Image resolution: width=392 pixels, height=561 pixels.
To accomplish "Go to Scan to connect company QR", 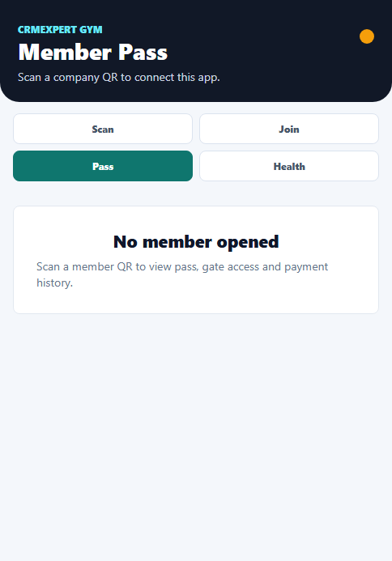I will pos(103,129).
